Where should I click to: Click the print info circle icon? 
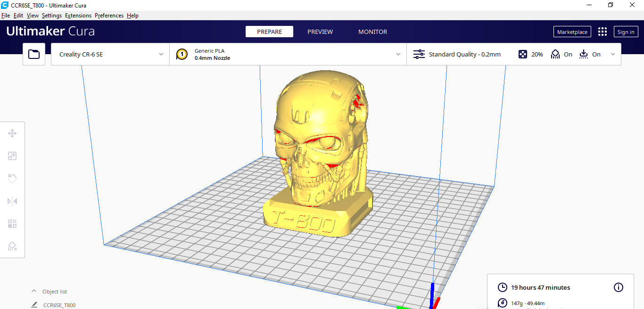tap(619, 287)
